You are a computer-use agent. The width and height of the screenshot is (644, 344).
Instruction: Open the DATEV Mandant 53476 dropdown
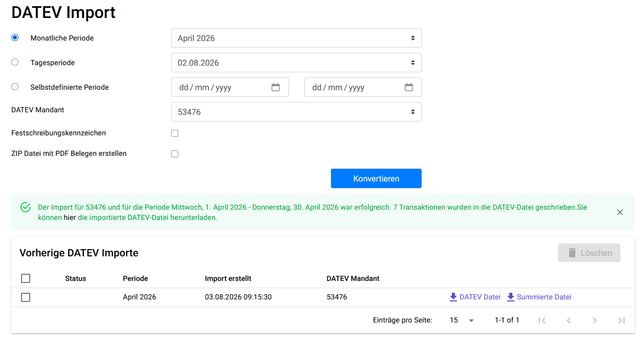pyautogui.click(x=296, y=112)
